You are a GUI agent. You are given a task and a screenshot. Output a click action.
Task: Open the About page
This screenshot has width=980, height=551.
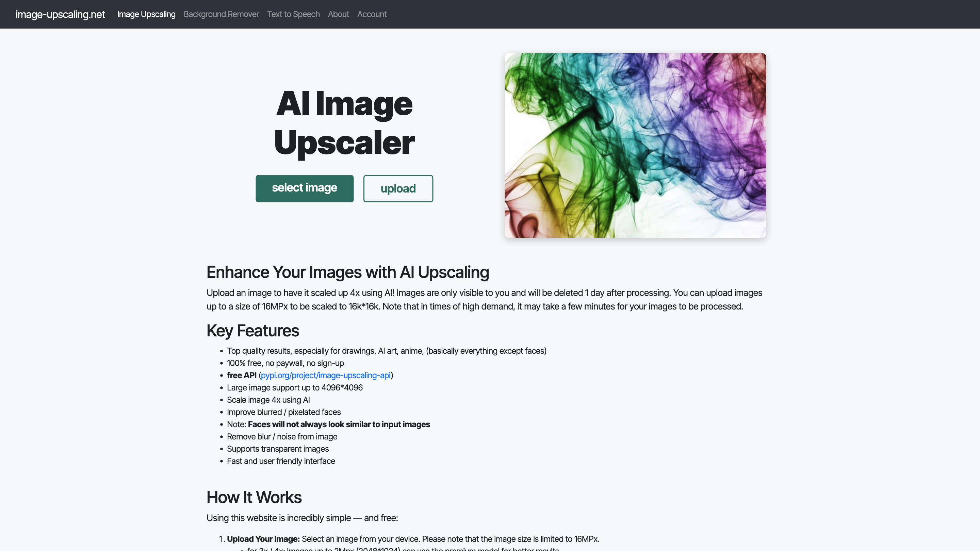pos(338,14)
